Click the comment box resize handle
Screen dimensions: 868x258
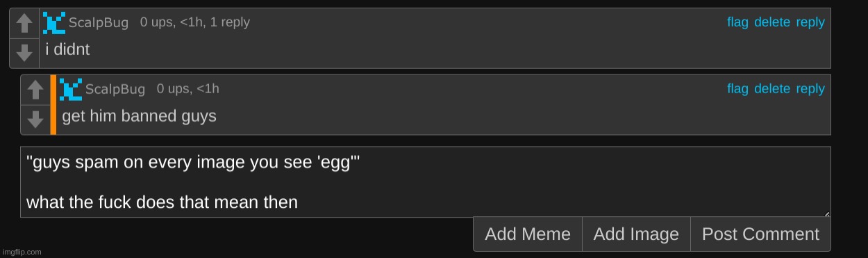pyautogui.click(x=826, y=213)
